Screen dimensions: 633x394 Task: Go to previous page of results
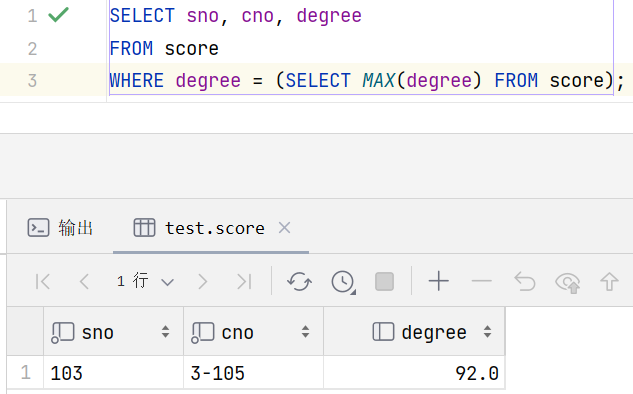tap(84, 281)
